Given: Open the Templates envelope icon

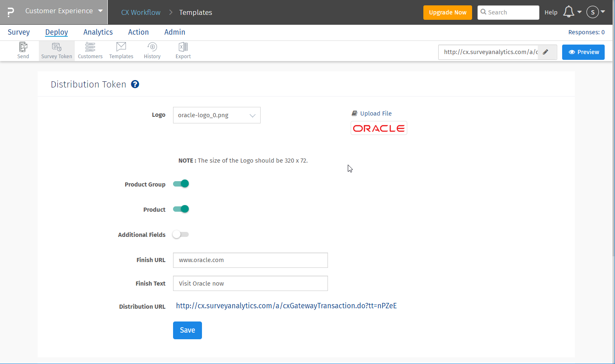Looking at the screenshot, I should coord(121,51).
